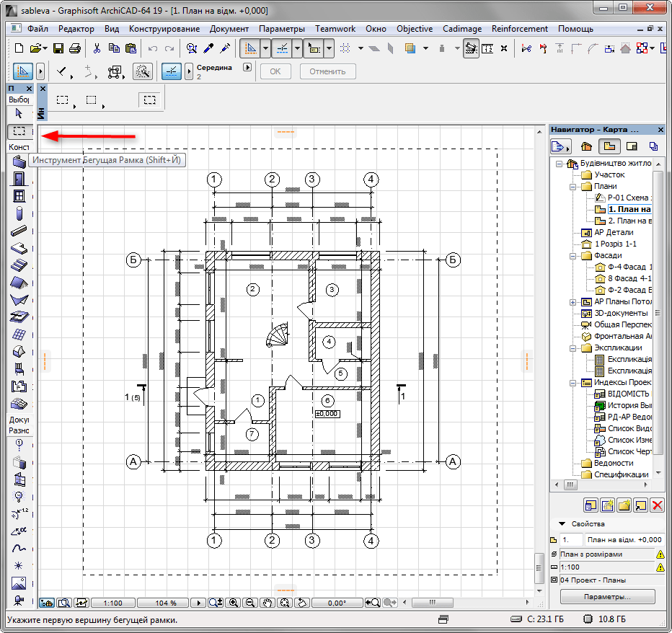672x633 pixels.
Task: Choose the Window tool in the toolbox
Action: click(x=19, y=196)
